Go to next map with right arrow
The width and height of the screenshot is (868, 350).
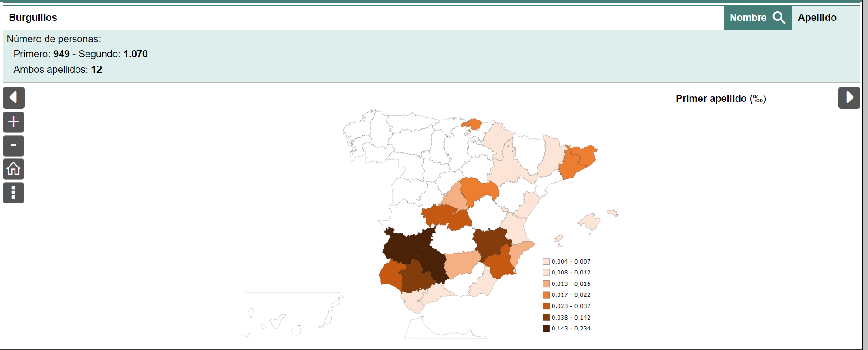(x=849, y=97)
